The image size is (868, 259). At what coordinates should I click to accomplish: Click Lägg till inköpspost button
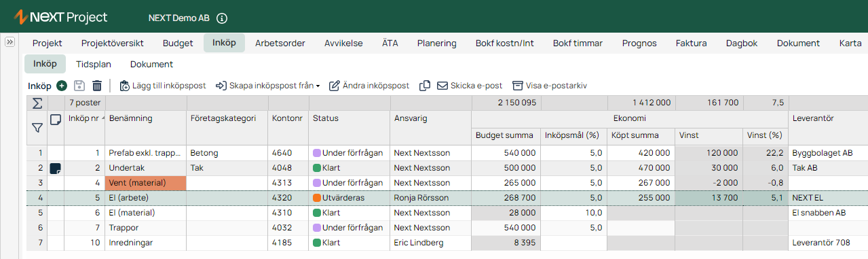click(162, 86)
